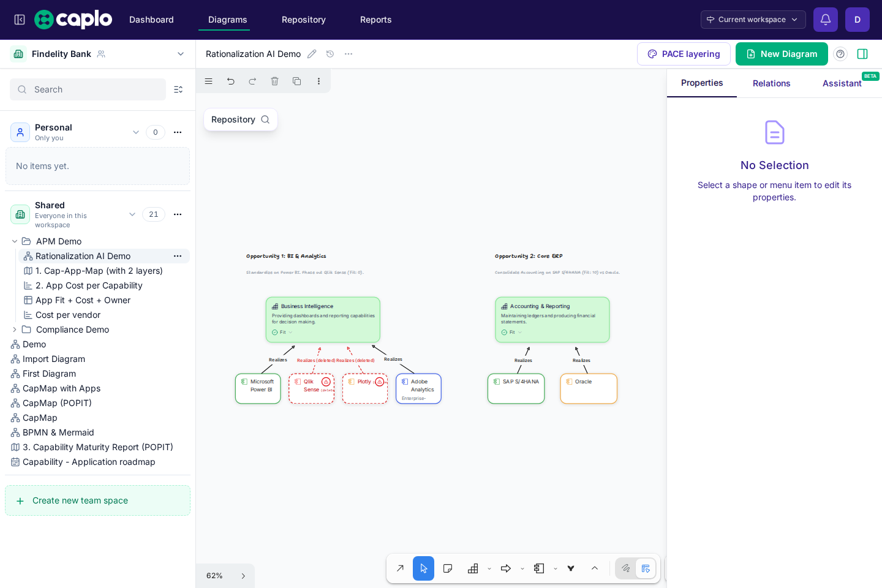
Task: Open more options beside diagram title
Action: (349, 54)
